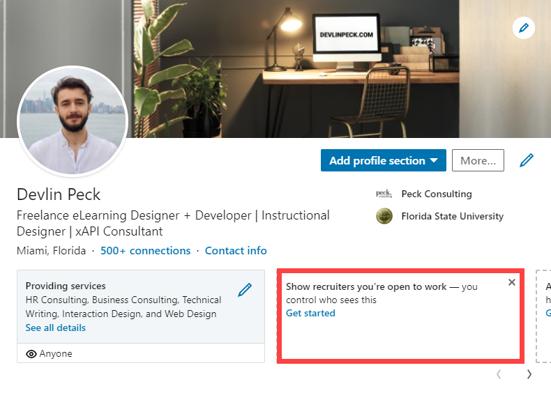Dismiss the open to work card
The image size is (551, 400).
pos(512,282)
